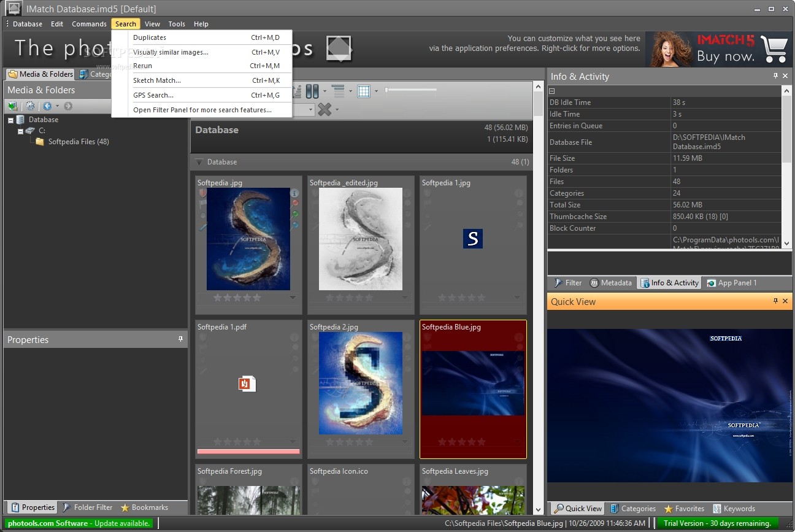Click the add folder icon in Media & Folders toolbar
Screen dimensions: 795x532
point(13,106)
